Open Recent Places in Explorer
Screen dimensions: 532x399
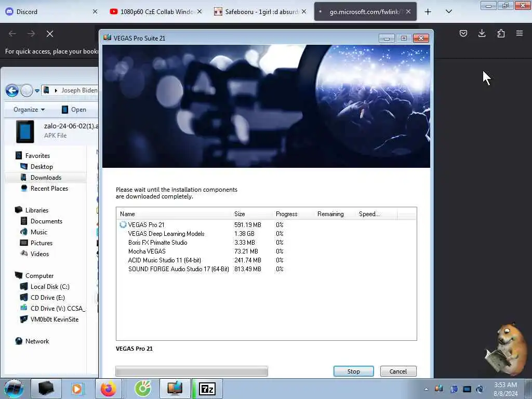tap(44, 188)
